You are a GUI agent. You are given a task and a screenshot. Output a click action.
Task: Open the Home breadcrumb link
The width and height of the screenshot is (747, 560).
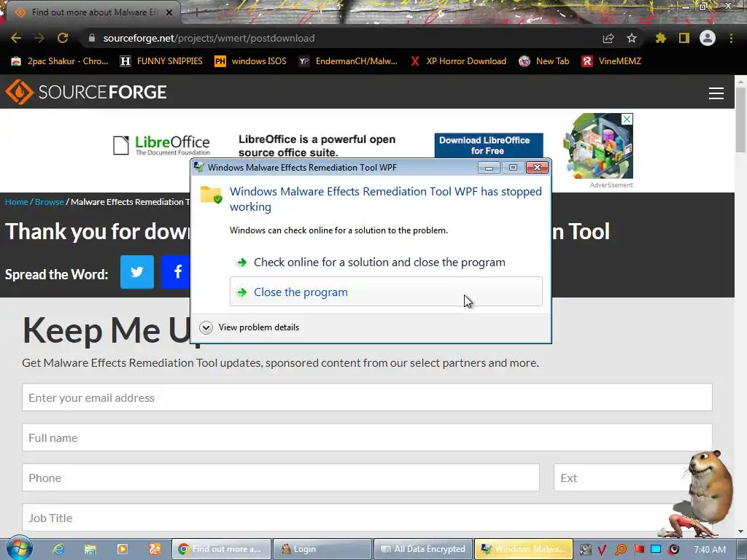coord(17,202)
